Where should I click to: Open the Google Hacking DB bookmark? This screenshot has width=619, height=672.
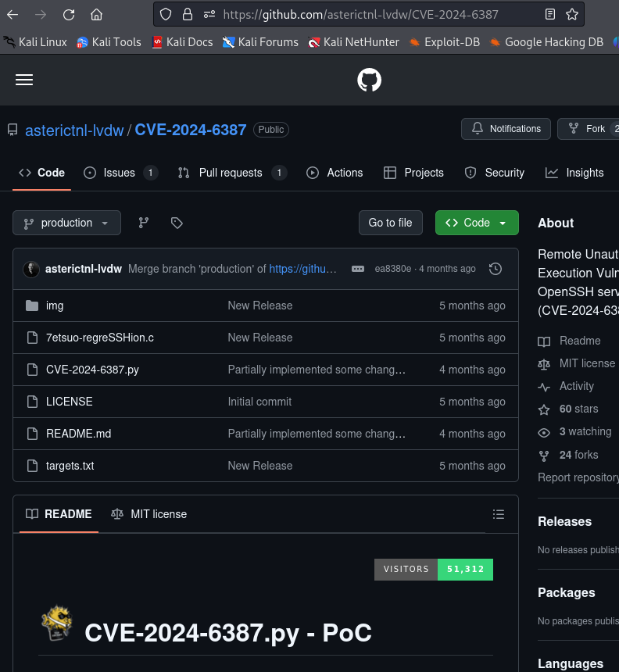[546, 42]
